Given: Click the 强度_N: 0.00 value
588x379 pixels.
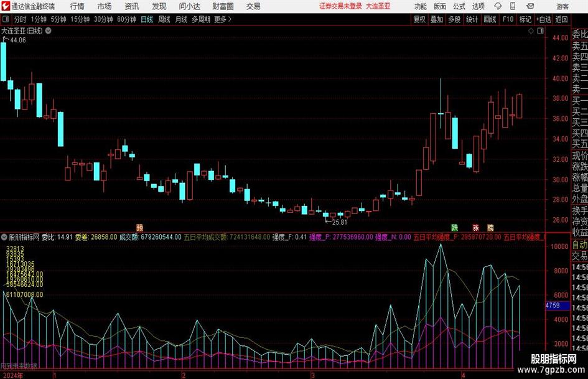Looking at the screenshot, I should click(x=393, y=237).
